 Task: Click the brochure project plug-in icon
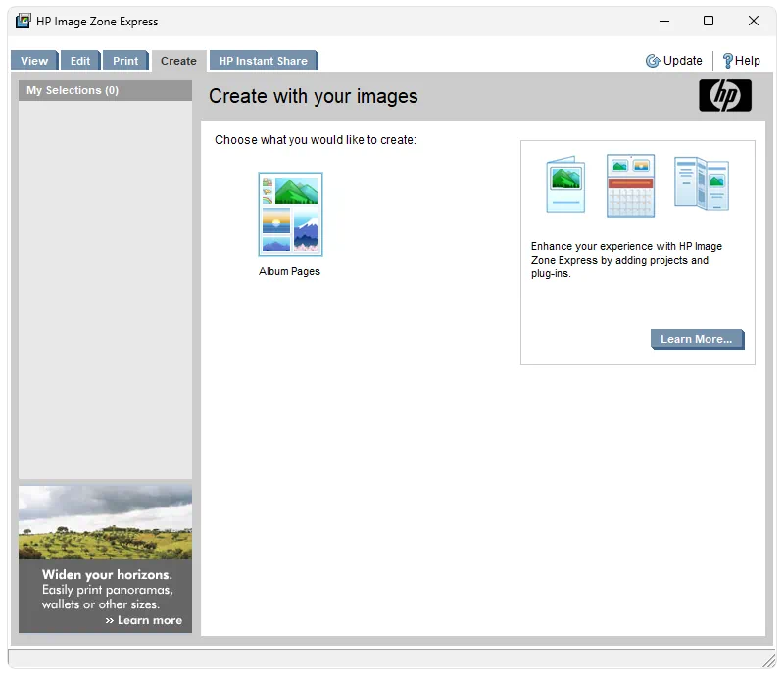tap(702, 183)
